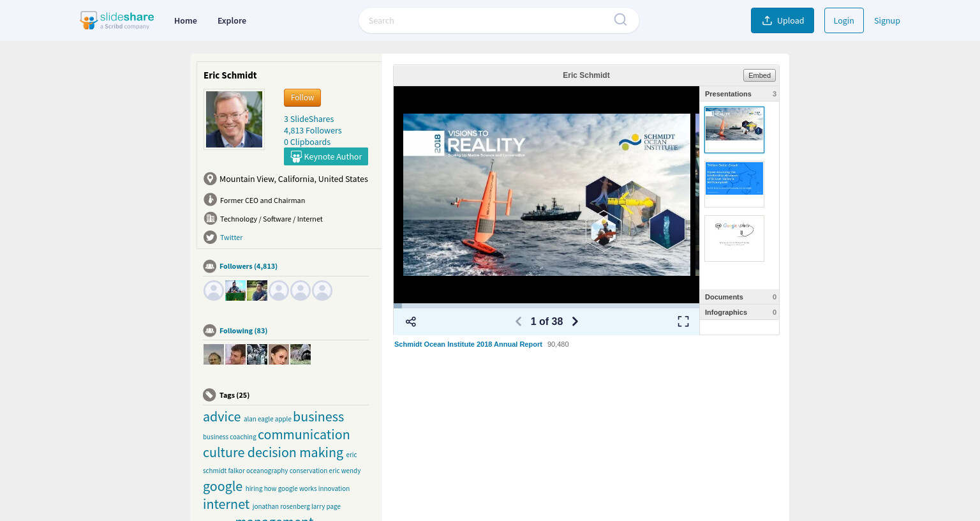
Task: Open the "decision making" tag
Action: [x=295, y=453]
